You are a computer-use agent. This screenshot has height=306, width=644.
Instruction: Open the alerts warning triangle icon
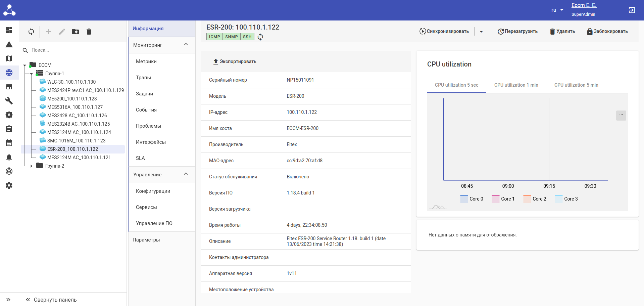click(9, 44)
